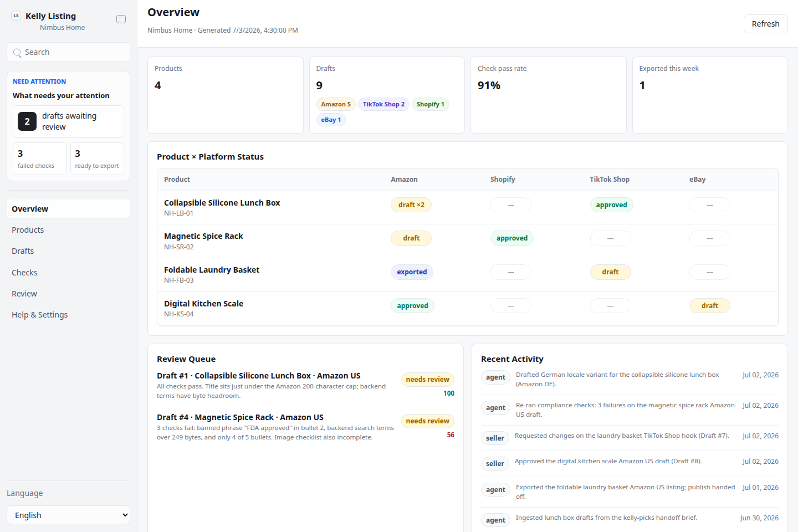Click the Jul 01, 2026 activity date
798x532 pixels.
coord(760,488)
